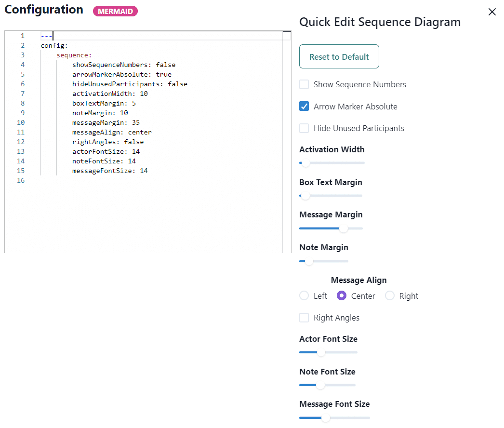This screenshot has height=428, width=504.
Task: Adjust the Message Margin slider
Action: coord(344,228)
